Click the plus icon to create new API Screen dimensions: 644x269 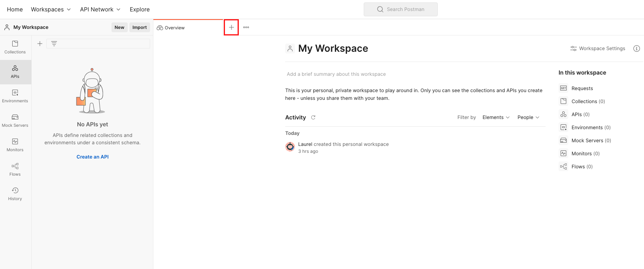[x=40, y=44]
